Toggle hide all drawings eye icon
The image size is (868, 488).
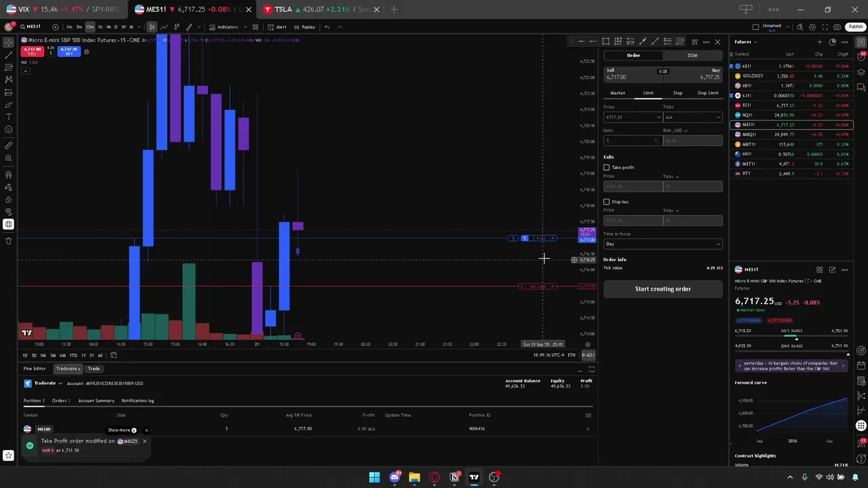point(8,211)
